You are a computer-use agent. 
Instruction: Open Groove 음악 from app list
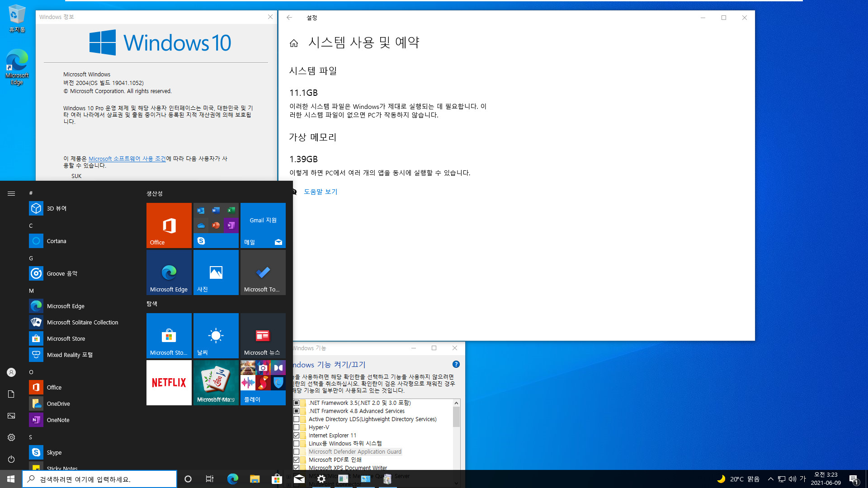pyautogui.click(x=81, y=273)
